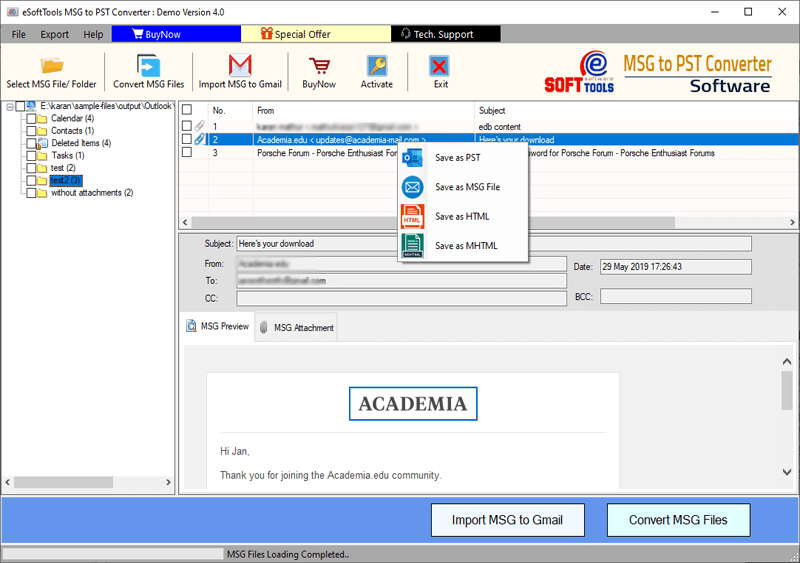Click the Date field showing 29 May 2019
The image size is (800, 563).
676,267
